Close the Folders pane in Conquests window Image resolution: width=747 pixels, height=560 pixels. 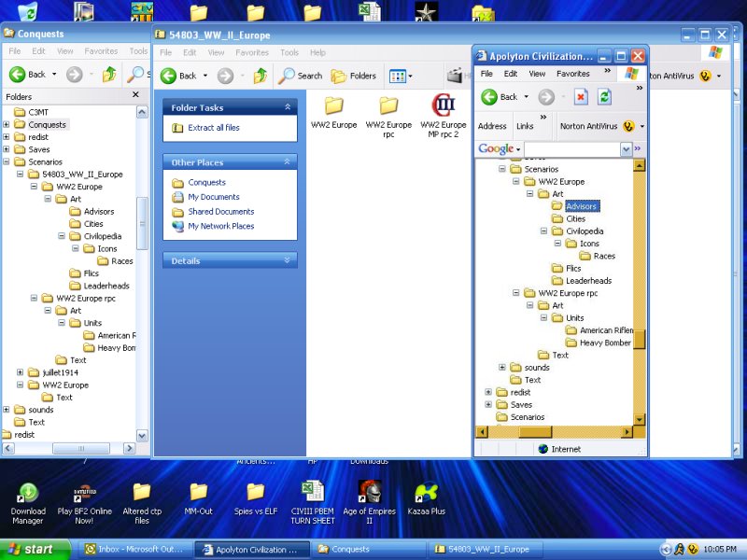coord(135,95)
